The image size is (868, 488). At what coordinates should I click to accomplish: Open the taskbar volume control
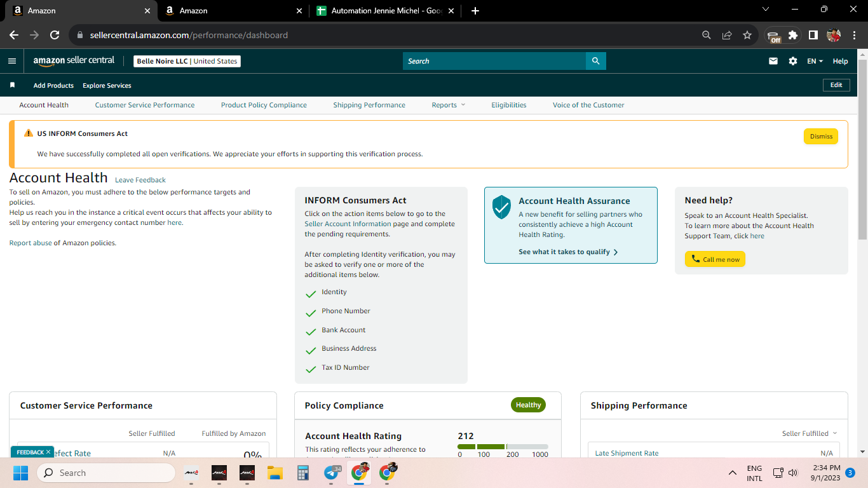pyautogui.click(x=792, y=473)
